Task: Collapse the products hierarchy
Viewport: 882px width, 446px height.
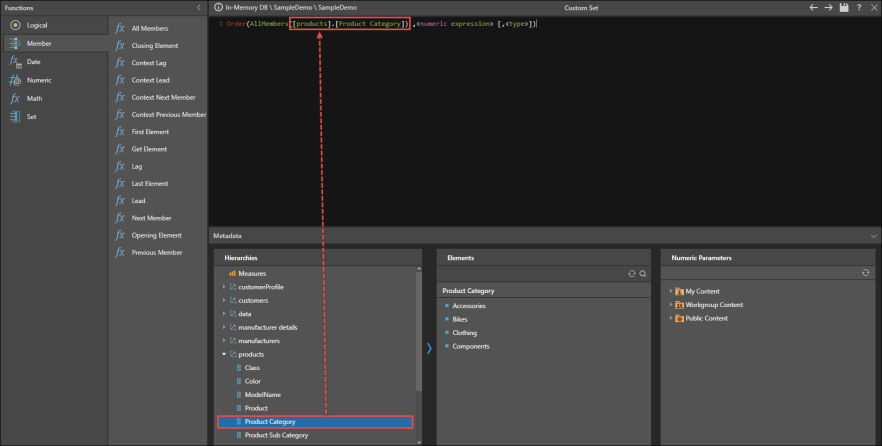Action: pos(224,354)
